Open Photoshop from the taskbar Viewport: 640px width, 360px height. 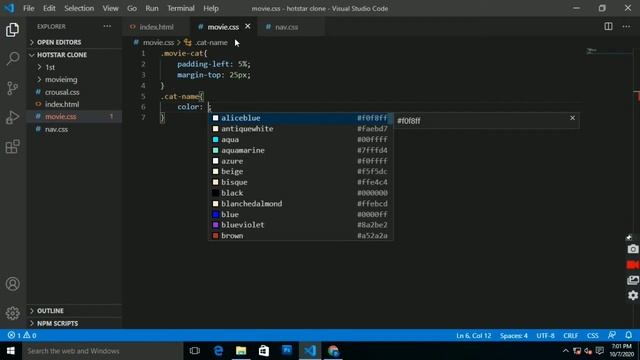(x=287, y=351)
